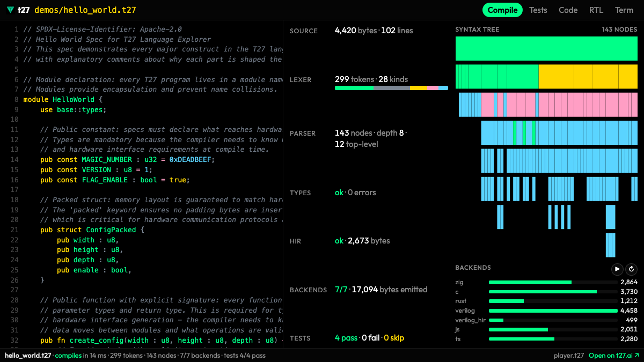Click the SYNTAX TREE heading
The height and width of the screenshot is (362, 644).
pos(477,30)
